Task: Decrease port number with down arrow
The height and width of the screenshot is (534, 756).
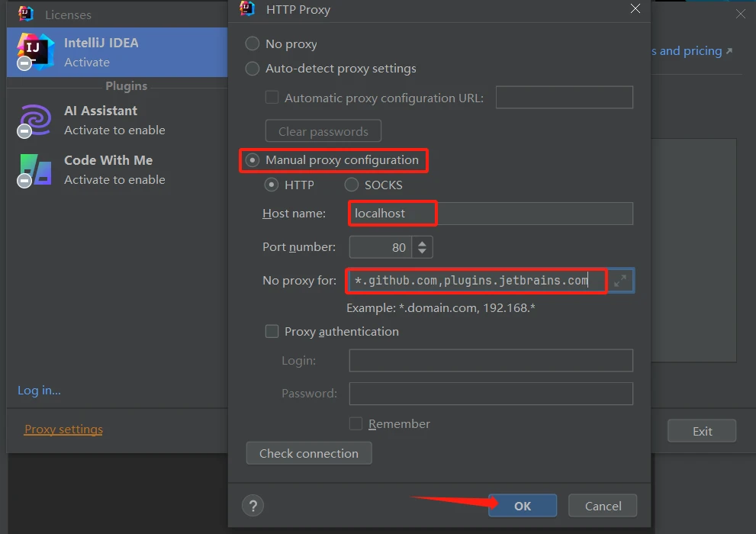Action: point(423,251)
